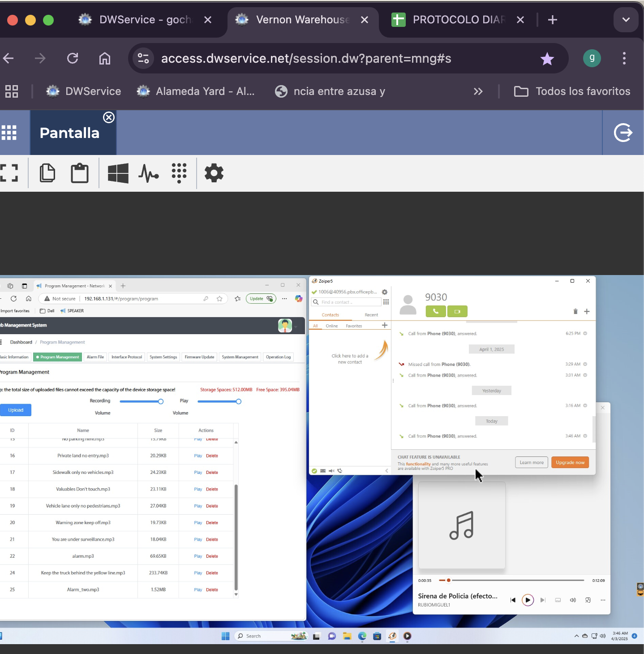Click Zoiper call history phone status icon
Screen dimensions: 644x654
point(340,471)
